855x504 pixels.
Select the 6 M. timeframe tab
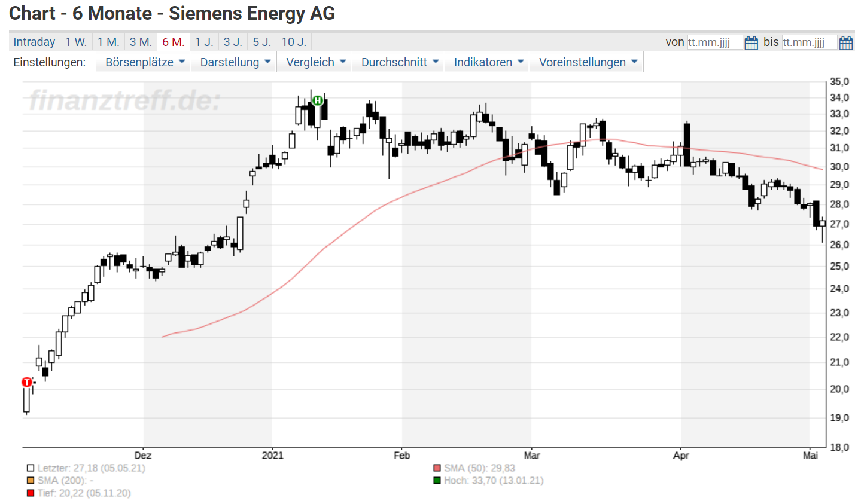click(174, 42)
